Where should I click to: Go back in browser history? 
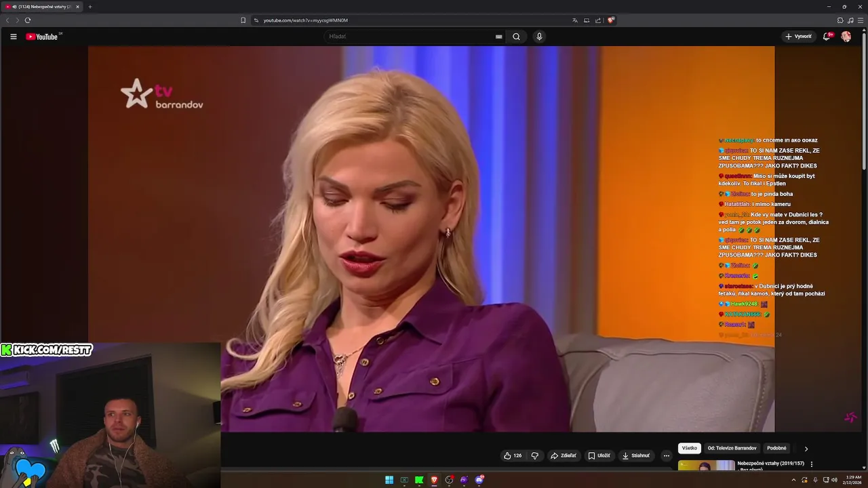tap(7, 20)
